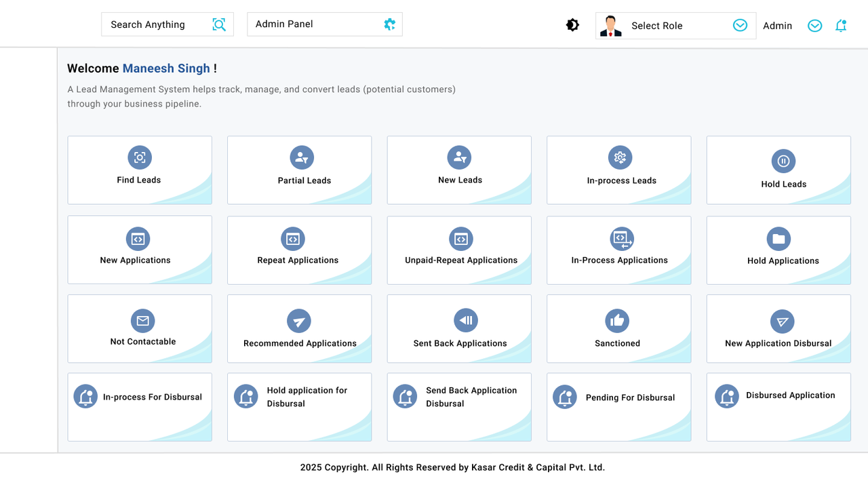
Task: Select the Recommended Applications send icon
Action: pos(299,320)
